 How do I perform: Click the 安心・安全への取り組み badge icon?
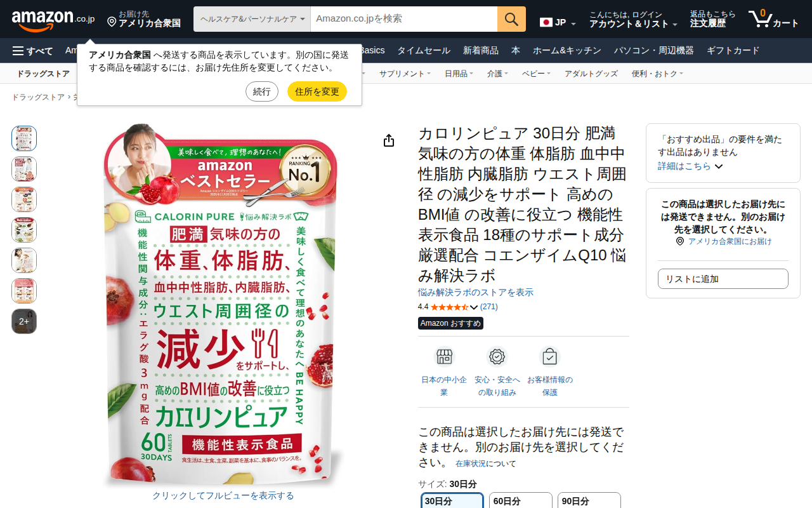[497, 357]
